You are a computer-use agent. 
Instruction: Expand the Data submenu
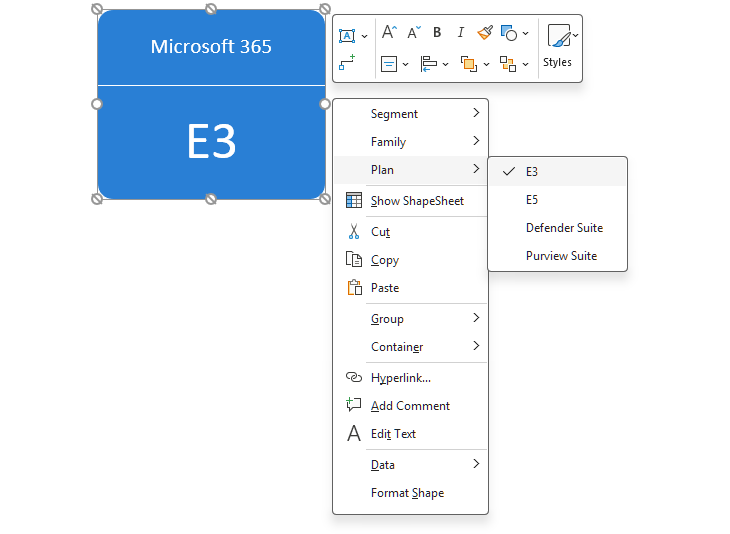411,465
